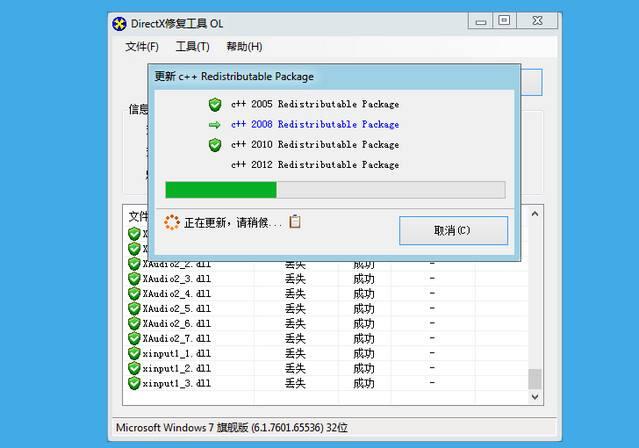The width and height of the screenshot is (639, 448).
Task: Click shield icon of xinput1_1.dll row
Action: click(x=134, y=353)
